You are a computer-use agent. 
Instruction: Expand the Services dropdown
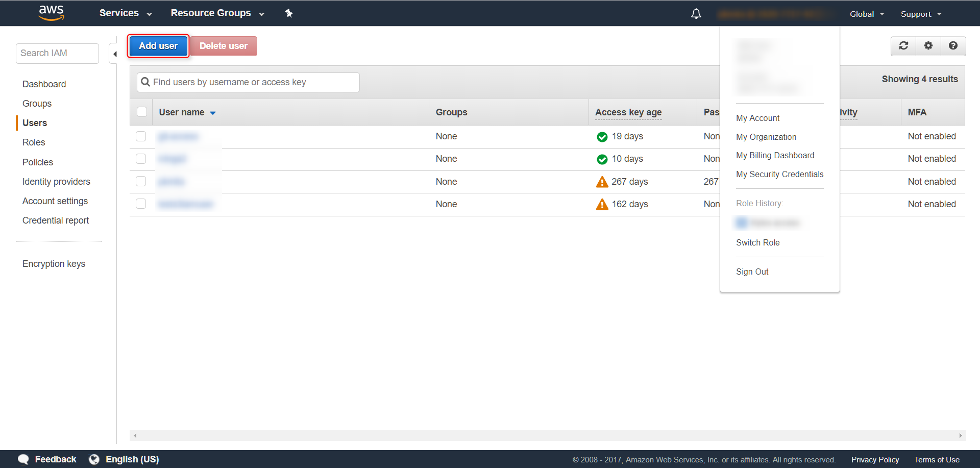coord(126,13)
